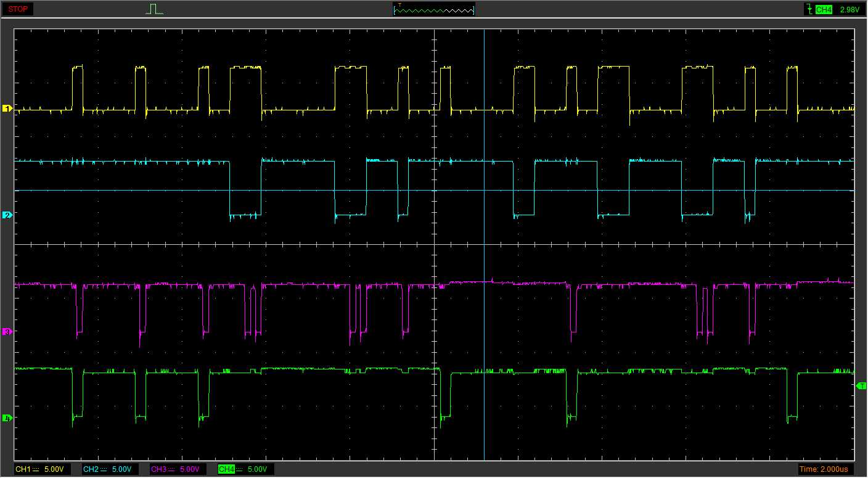Image resolution: width=868 pixels, height=478 pixels.
Task: Select the highlighted CH4 channel label
Action: pos(227,469)
